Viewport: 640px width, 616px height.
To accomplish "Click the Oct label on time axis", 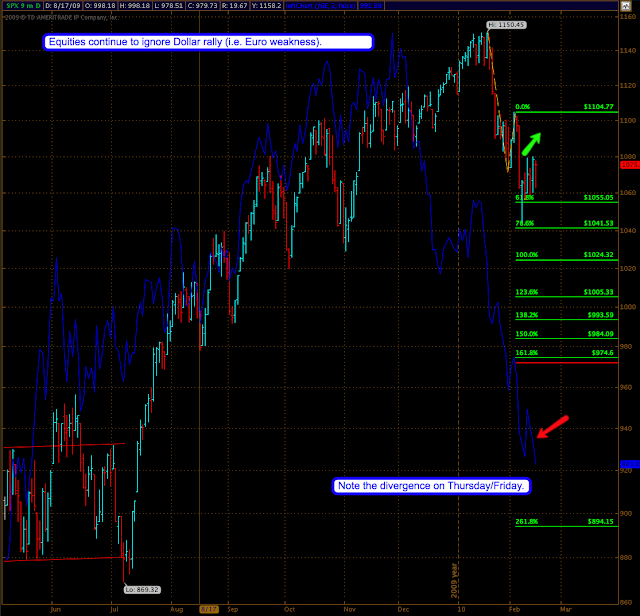I will click(289, 609).
